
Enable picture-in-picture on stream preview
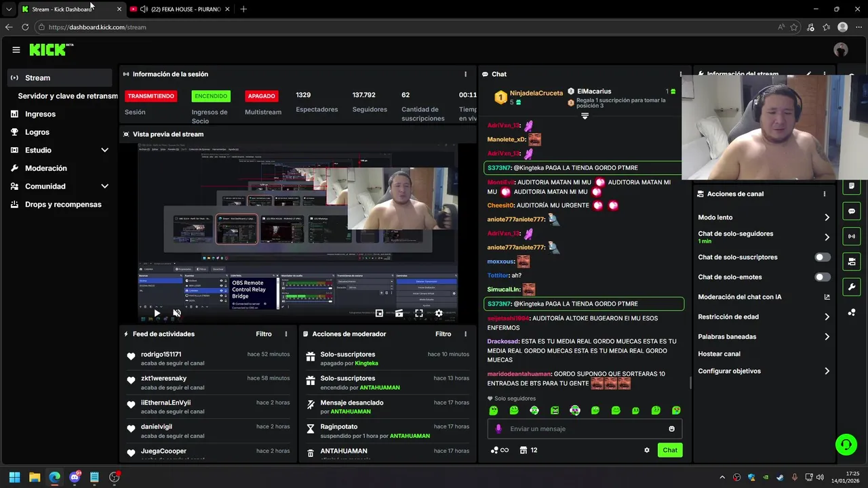pyautogui.click(x=379, y=313)
